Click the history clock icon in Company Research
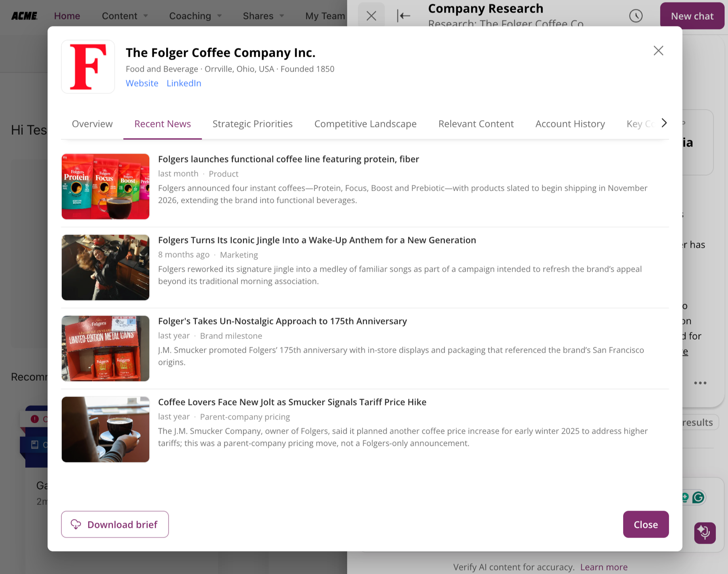The image size is (728, 574). (636, 16)
